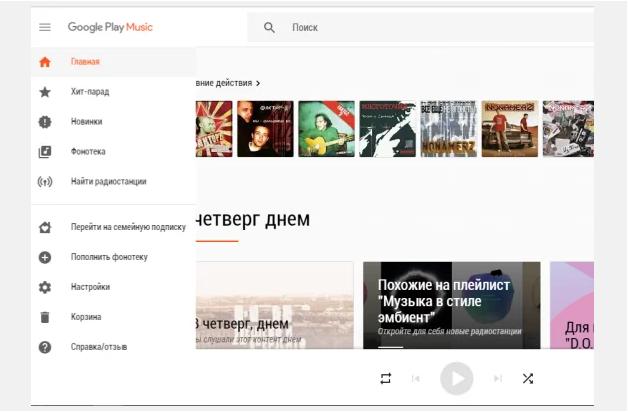Open Справка/отзыв in the sidebar

[99, 347]
